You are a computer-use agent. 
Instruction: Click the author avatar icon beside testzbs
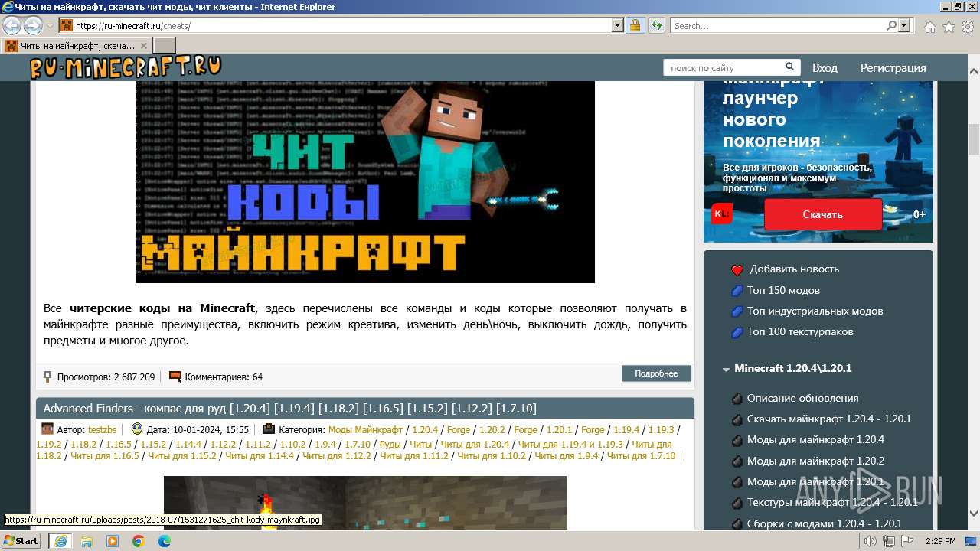pos(47,429)
